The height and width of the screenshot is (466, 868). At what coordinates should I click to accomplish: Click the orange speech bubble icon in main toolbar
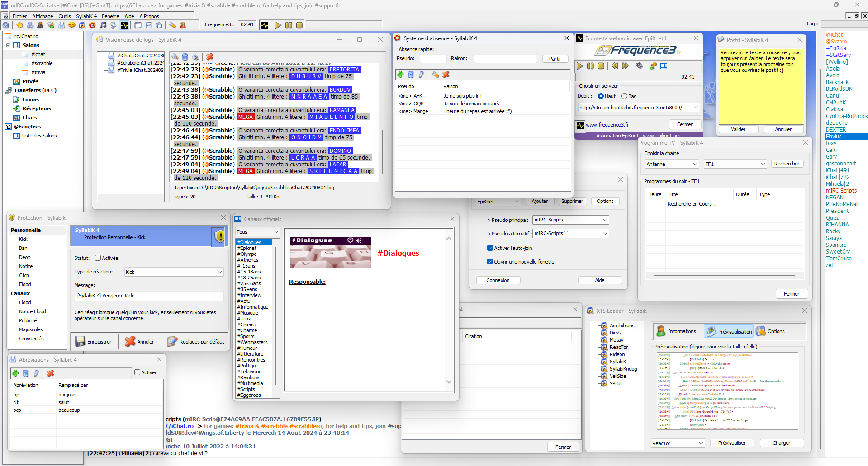tap(71, 25)
